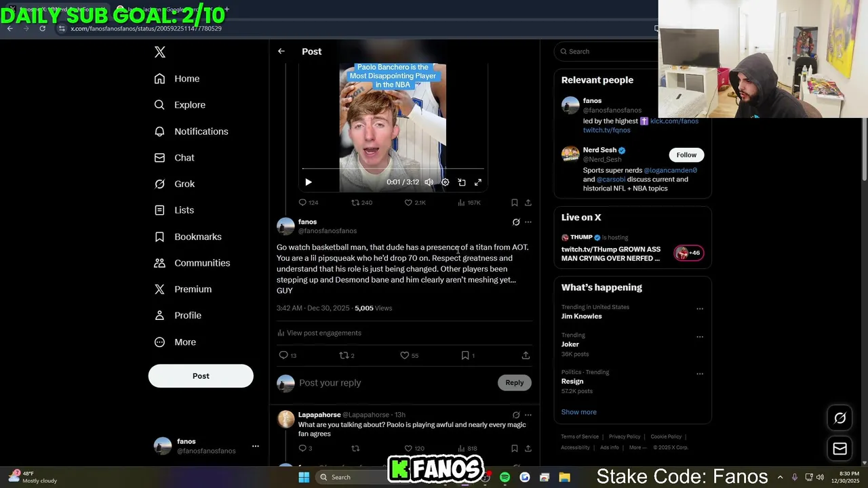Expand video to fullscreen
This screenshot has width=868, height=488.
(x=478, y=182)
